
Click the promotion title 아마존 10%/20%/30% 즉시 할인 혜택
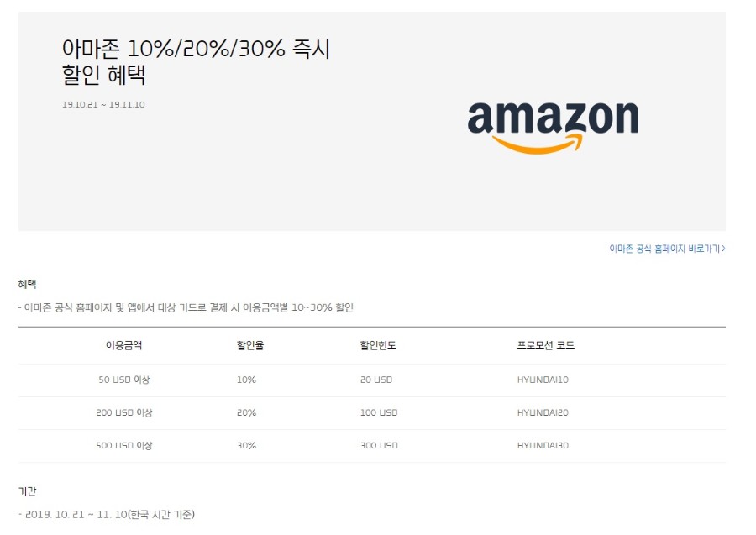(196, 62)
